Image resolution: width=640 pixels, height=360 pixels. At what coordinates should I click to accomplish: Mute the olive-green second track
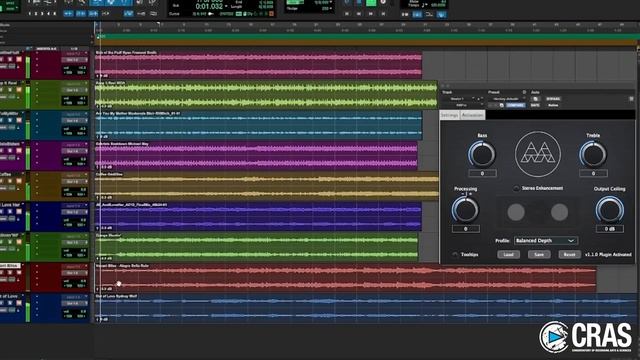(x=19, y=90)
